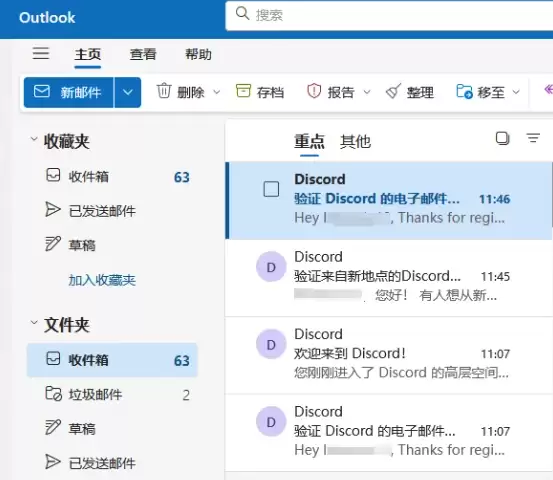The width and height of the screenshot is (553, 480).
Task: Open the dropdown arrow beside 新邮件
Action: [128, 92]
